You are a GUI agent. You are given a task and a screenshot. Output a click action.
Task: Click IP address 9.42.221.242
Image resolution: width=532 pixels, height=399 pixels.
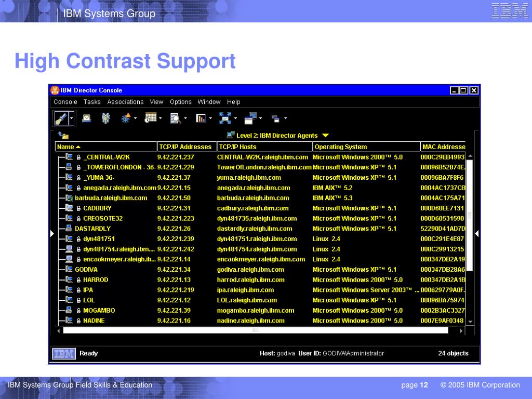click(x=176, y=249)
